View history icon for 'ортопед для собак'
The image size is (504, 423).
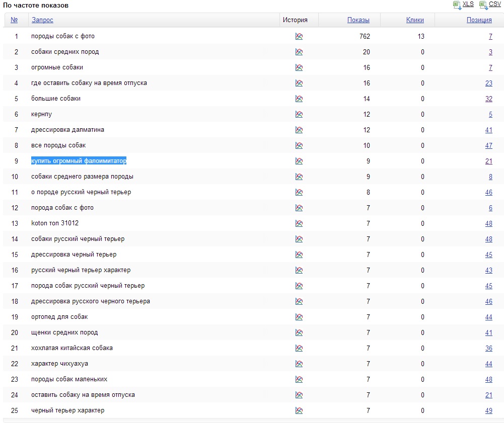click(299, 317)
